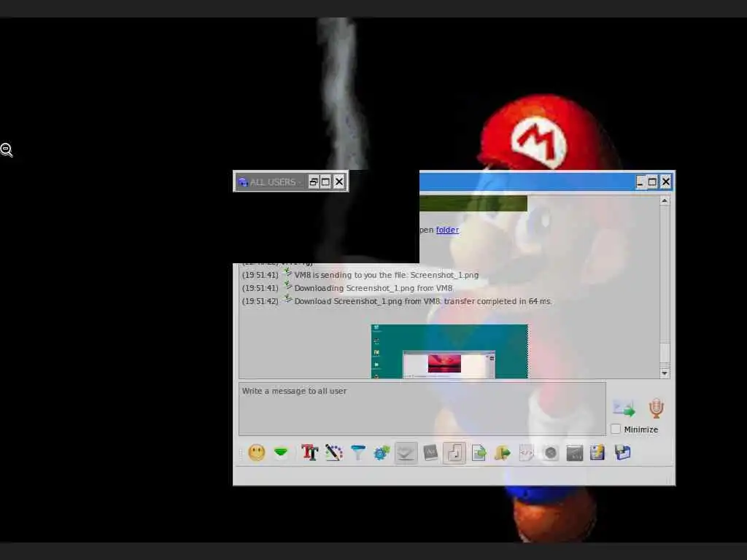Send the message with the green arrow
The image size is (747, 560).
(624, 408)
